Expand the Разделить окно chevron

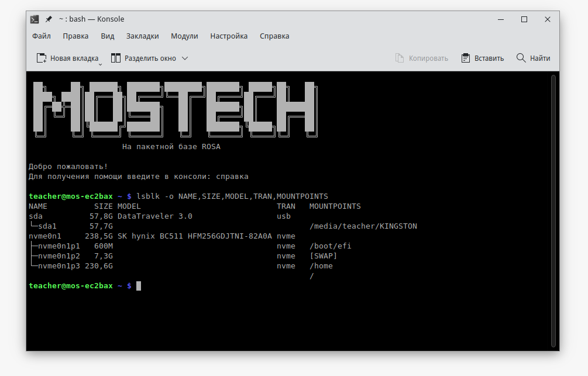coord(185,58)
